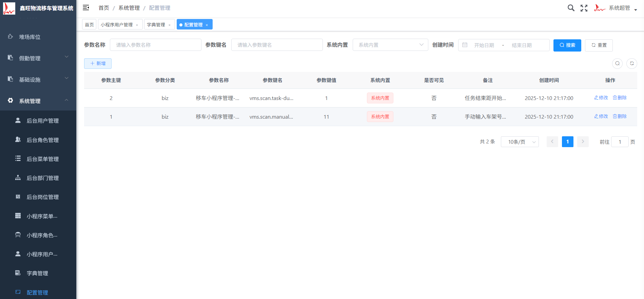Open 小程序用户 sidebar entry
The width and height of the screenshot is (644, 299).
38,254
